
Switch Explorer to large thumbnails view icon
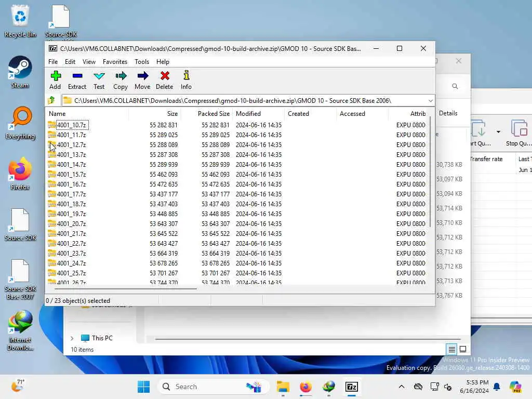463,349
